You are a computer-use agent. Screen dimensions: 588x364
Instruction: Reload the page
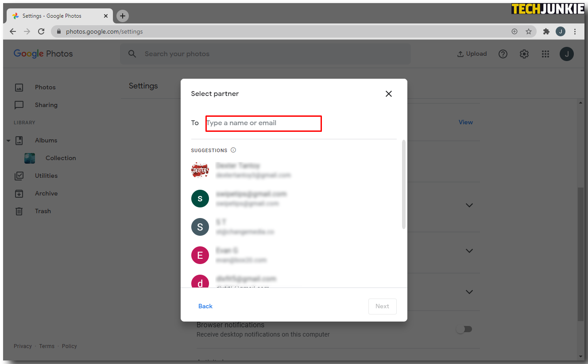click(41, 31)
